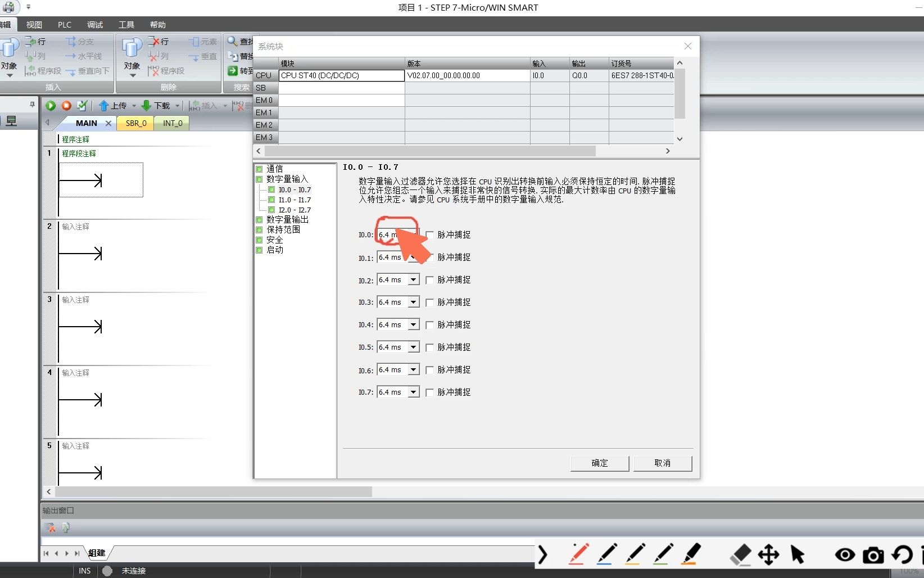The image size is (924, 578).
Task: Click 确定 to confirm system block
Action: 600,463
